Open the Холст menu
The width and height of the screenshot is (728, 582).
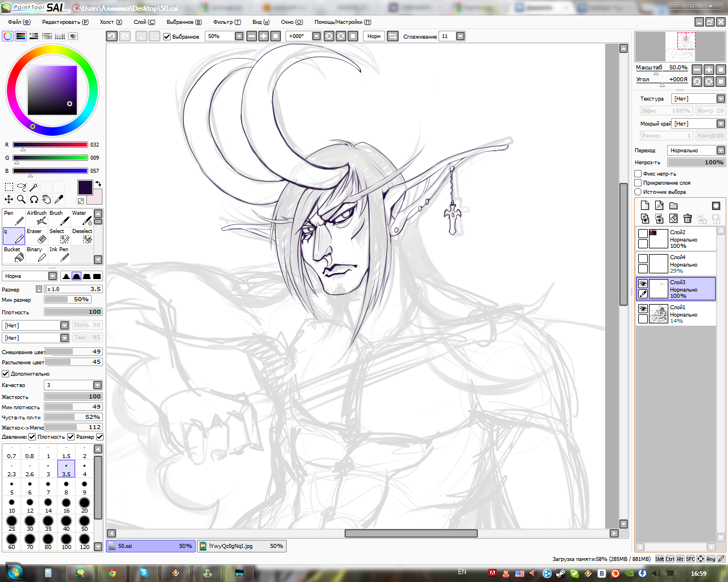pyautogui.click(x=111, y=22)
